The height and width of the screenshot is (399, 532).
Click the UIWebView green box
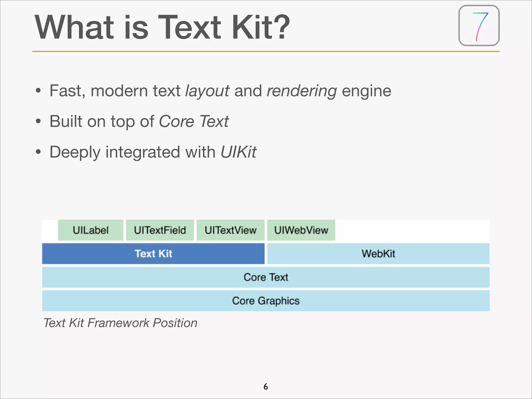[301, 230]
